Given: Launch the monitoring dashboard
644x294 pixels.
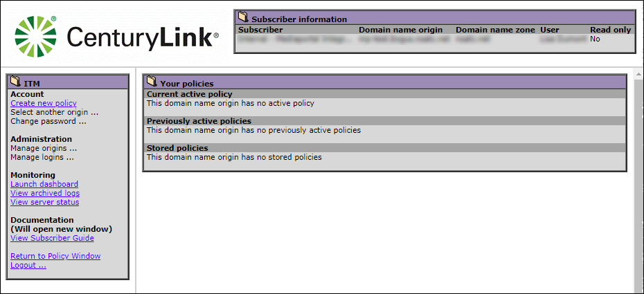Looking at the screenshot, I should click(x=44, y=184).
